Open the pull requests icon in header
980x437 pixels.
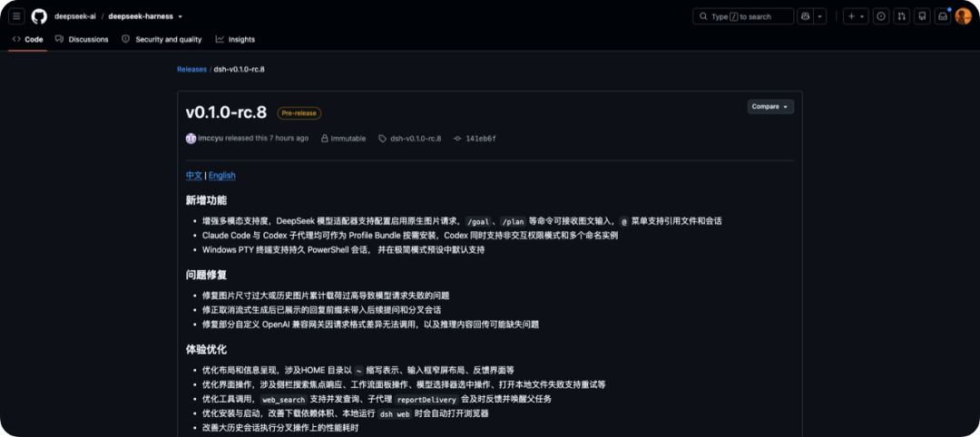click(x=901, y=16)
